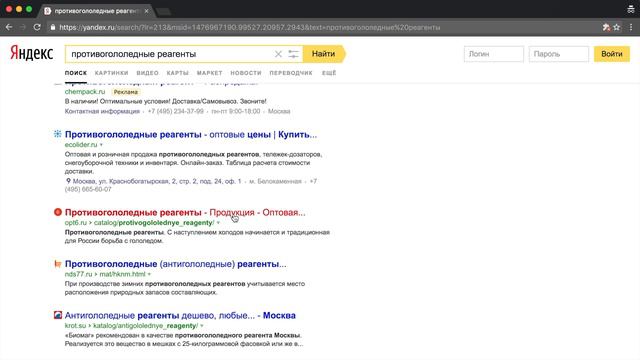The image size is (640, 360).
Task: Select the browser tab titled противогололедные реагенты
Action: click(96, 11)
